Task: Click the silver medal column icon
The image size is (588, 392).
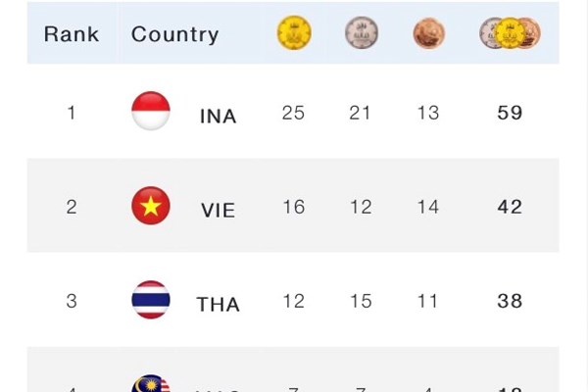Action: [361, 33]
